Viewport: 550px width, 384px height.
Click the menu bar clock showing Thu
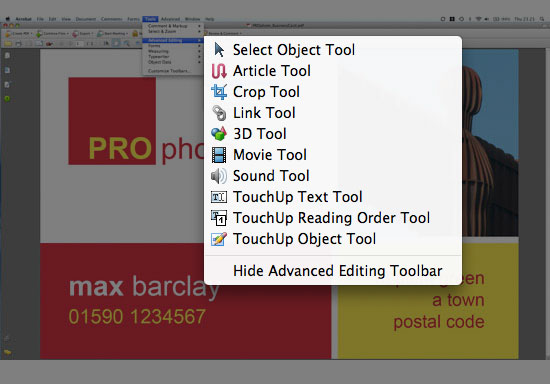pos(524,19)
